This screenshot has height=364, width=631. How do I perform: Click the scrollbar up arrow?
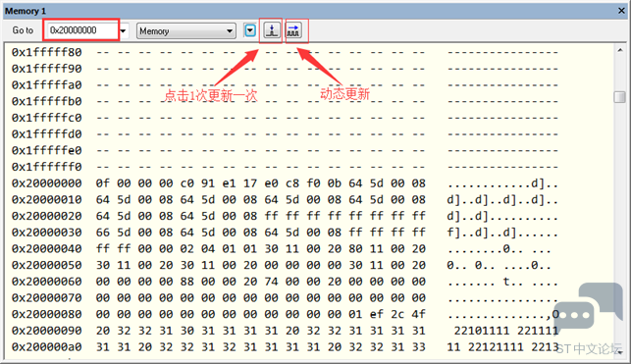(x=620, y=50)
